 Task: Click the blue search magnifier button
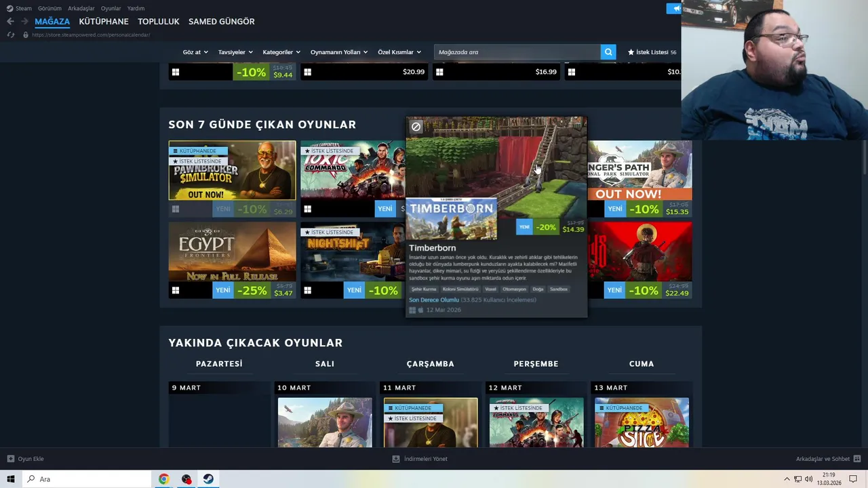tap(608, 52)
